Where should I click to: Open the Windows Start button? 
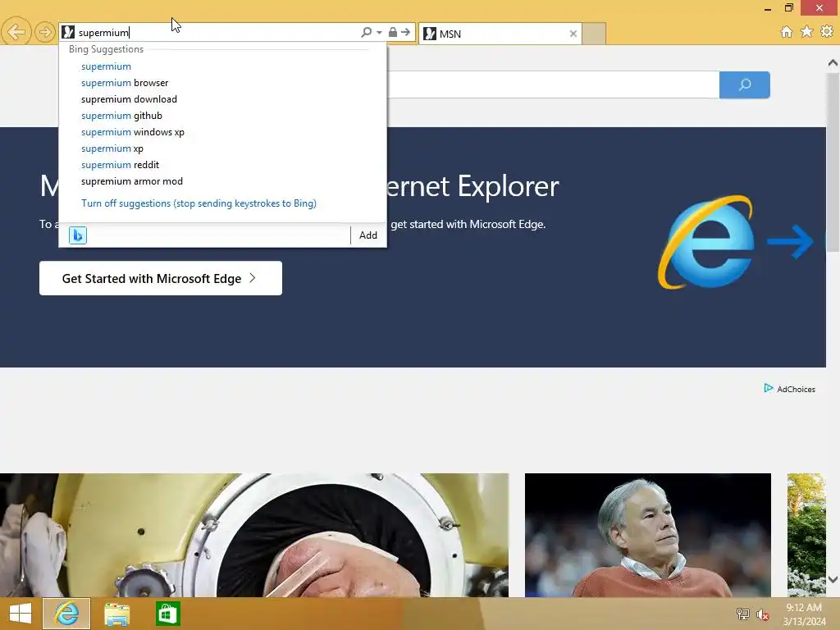click(21, 614)
